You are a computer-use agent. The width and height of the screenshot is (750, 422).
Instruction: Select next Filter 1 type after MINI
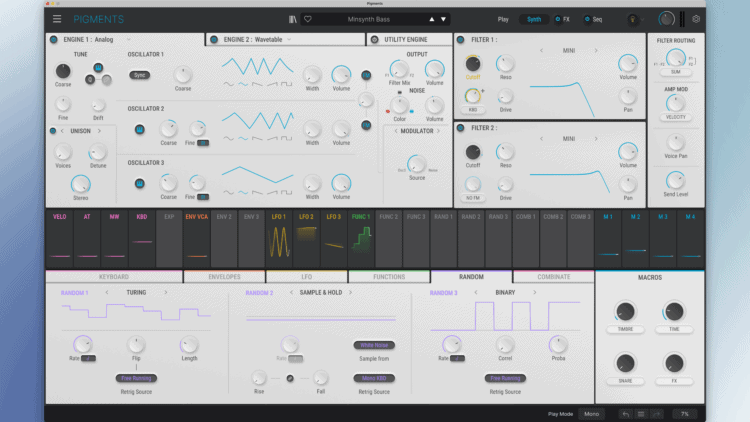[596, 50]
